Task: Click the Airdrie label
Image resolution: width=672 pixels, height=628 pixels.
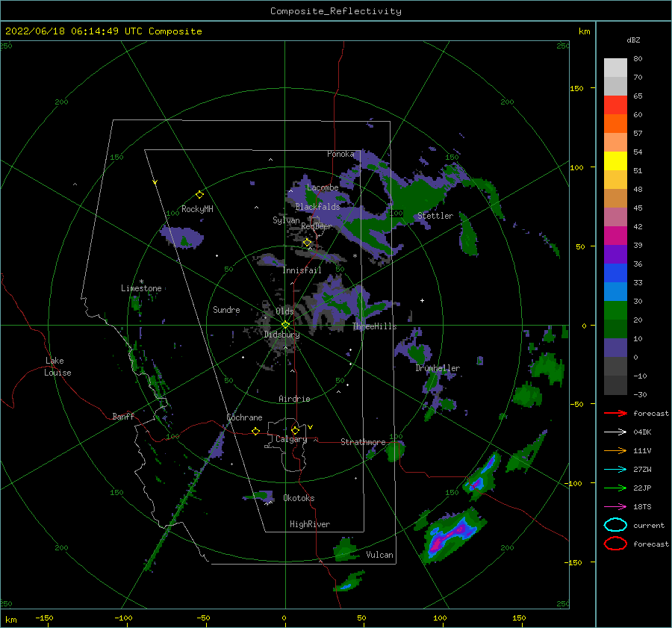Action: (294, 399)
